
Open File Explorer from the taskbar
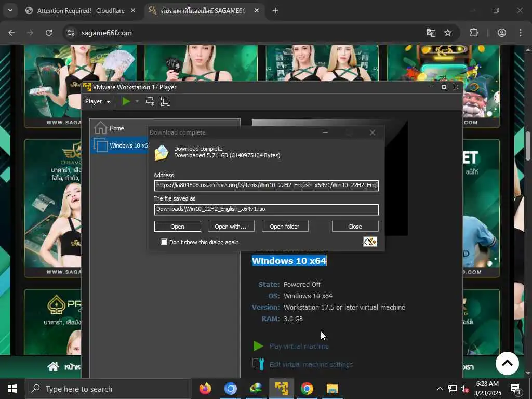coord(332,389)
